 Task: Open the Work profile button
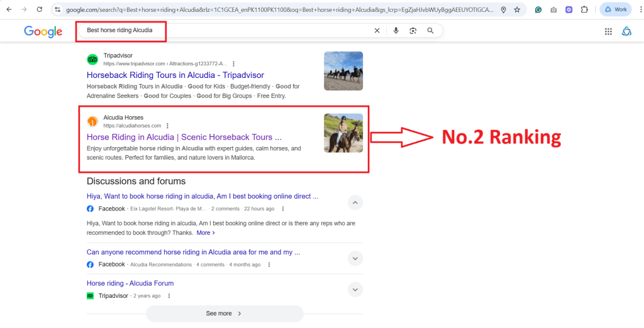(x=615, y=9)
